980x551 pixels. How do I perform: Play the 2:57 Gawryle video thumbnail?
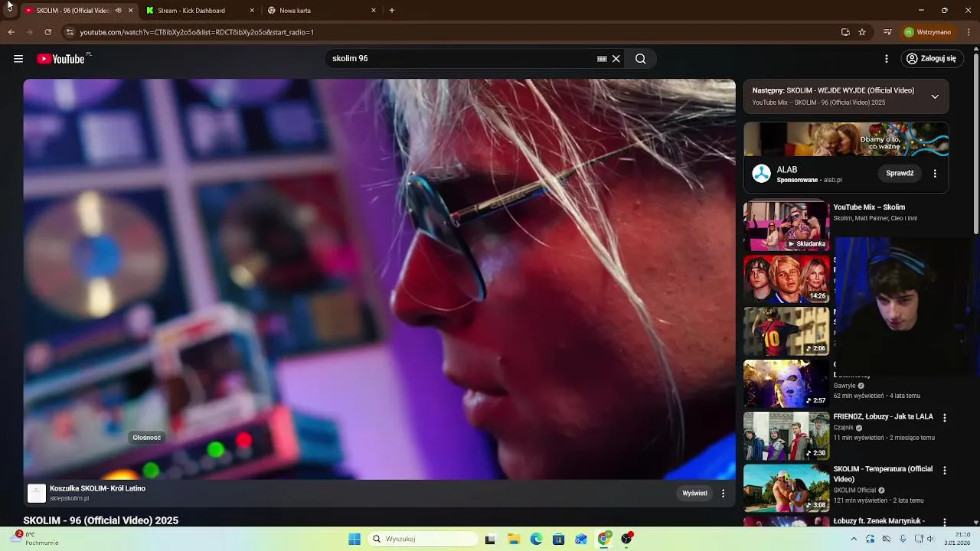(x=786, y=384)
